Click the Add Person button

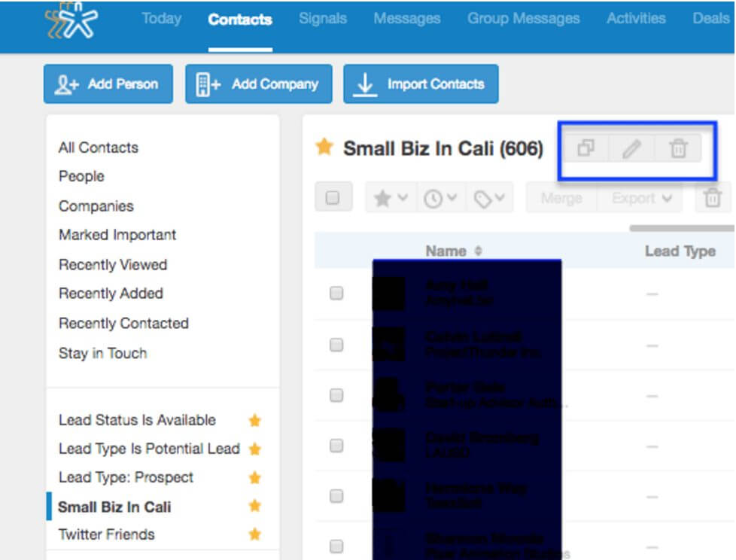[x=108, y=84]
